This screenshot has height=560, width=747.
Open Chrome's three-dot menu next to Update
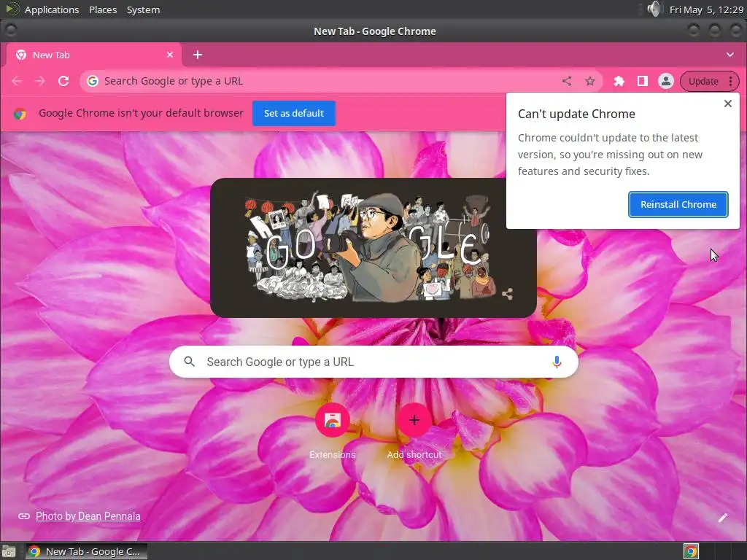coord(730,81)
